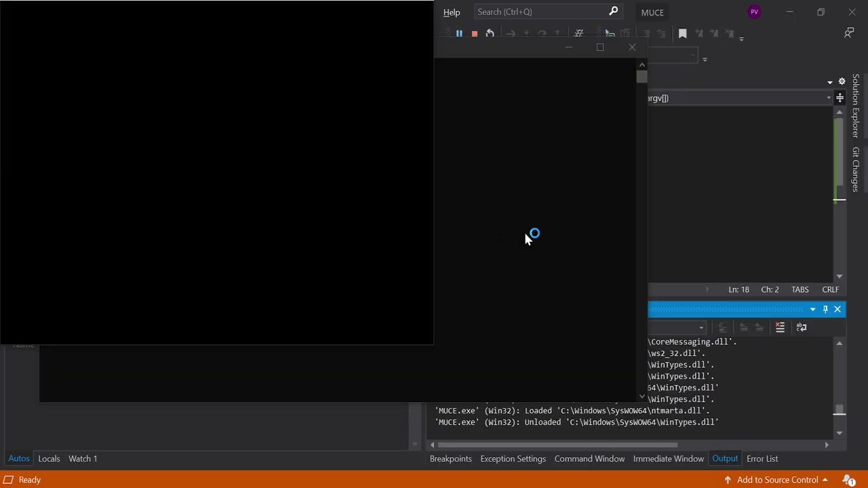The height and width of the screenshot is (488, 868).
Task: Go to the previous bookmark
Action: click(x=698, y=33)
